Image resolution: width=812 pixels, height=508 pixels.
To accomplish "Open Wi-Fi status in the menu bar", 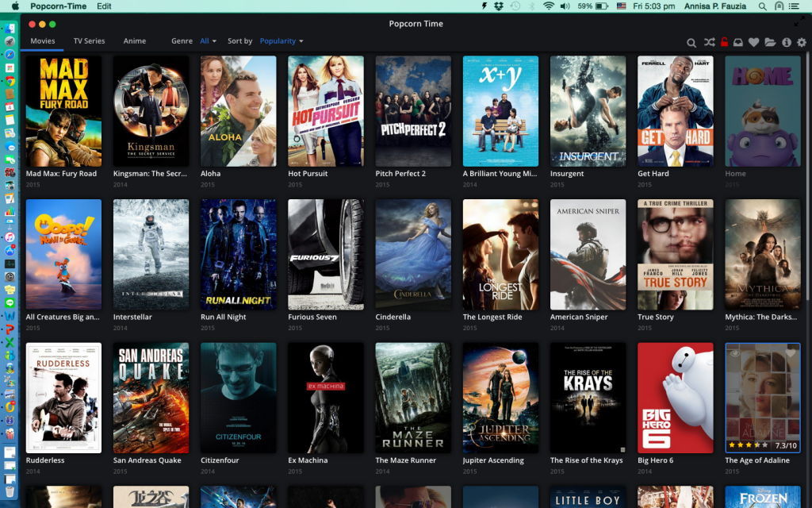I will pyautogui.click(x=549, y=6).
